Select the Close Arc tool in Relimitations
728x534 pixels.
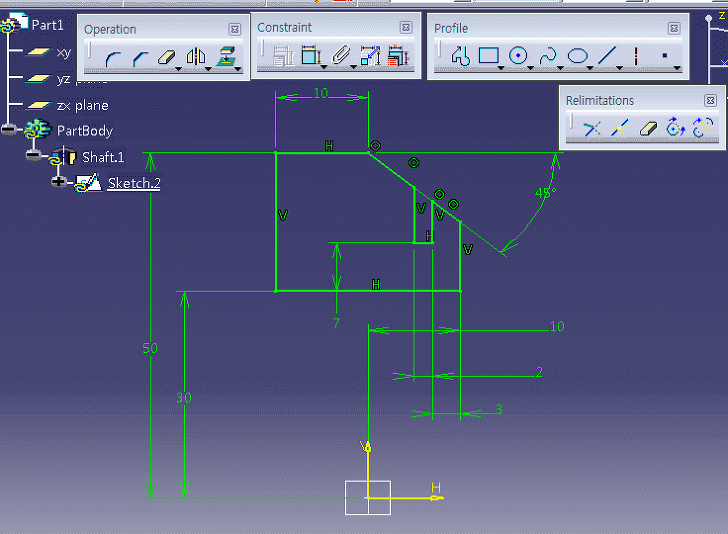pyautogui.click(x=676, y=127)
